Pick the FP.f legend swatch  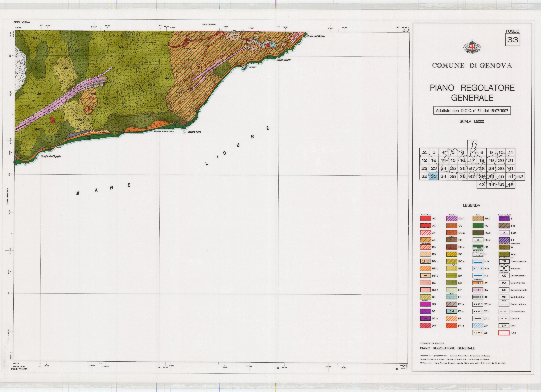(478, 219)
